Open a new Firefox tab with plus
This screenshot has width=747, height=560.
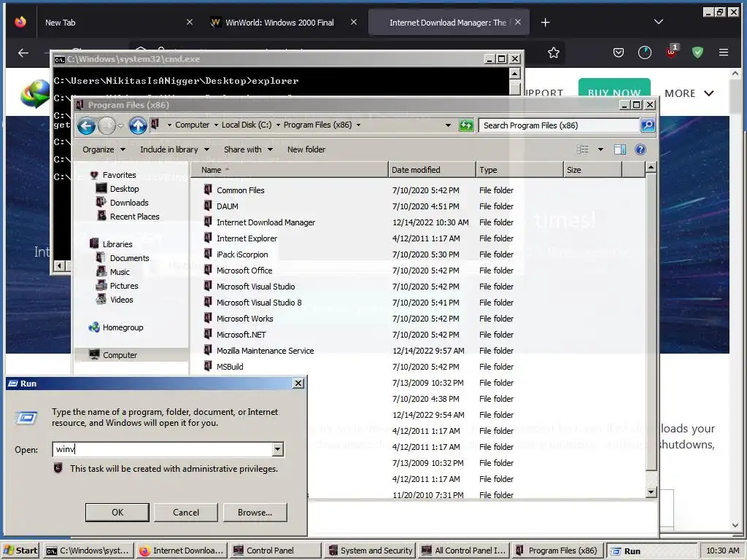click(x=546, y=23)
